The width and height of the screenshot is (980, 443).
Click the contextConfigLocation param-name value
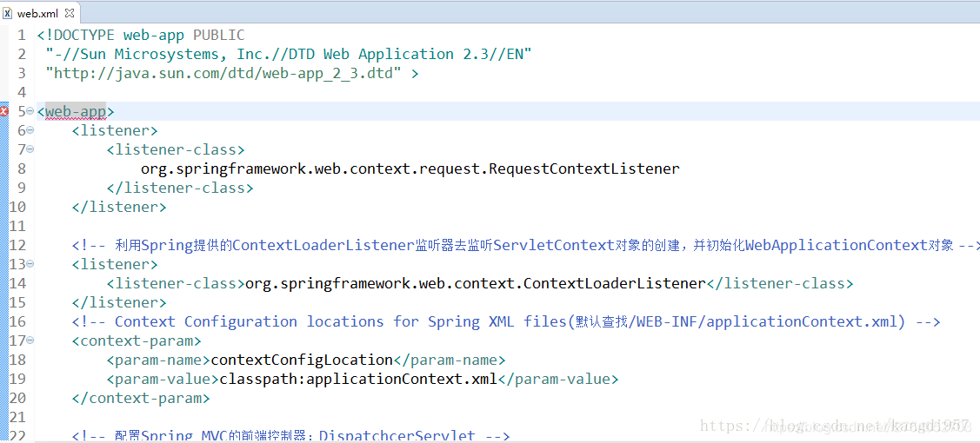pos(302,360)
